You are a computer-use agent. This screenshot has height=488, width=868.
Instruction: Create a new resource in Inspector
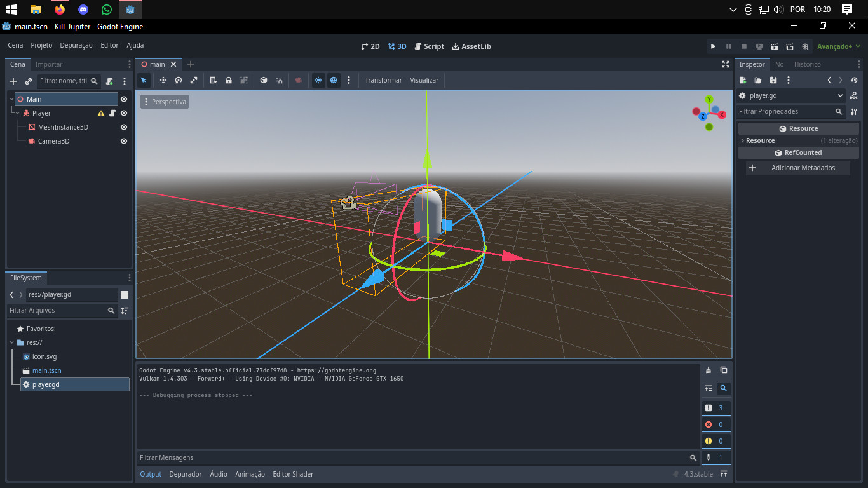click(x=743, y=80)
